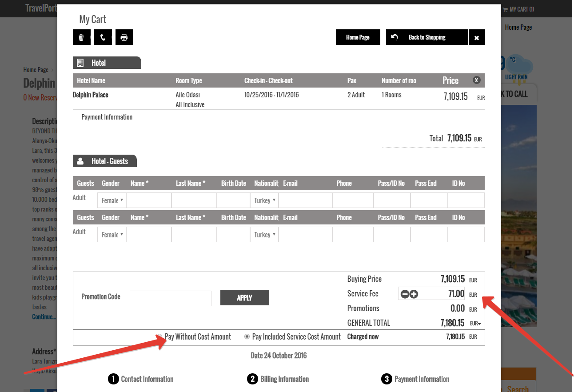Click Home Page link in background header

coord(518,27)
